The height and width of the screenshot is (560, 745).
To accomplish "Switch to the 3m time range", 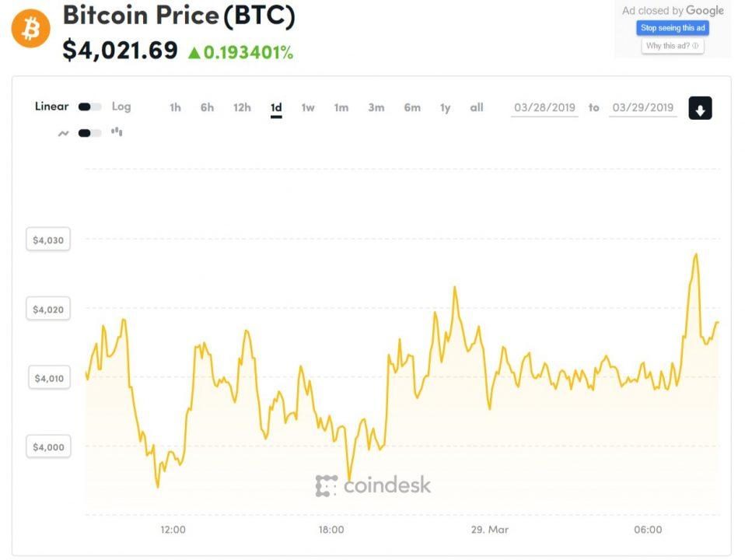I will [376, 107].
